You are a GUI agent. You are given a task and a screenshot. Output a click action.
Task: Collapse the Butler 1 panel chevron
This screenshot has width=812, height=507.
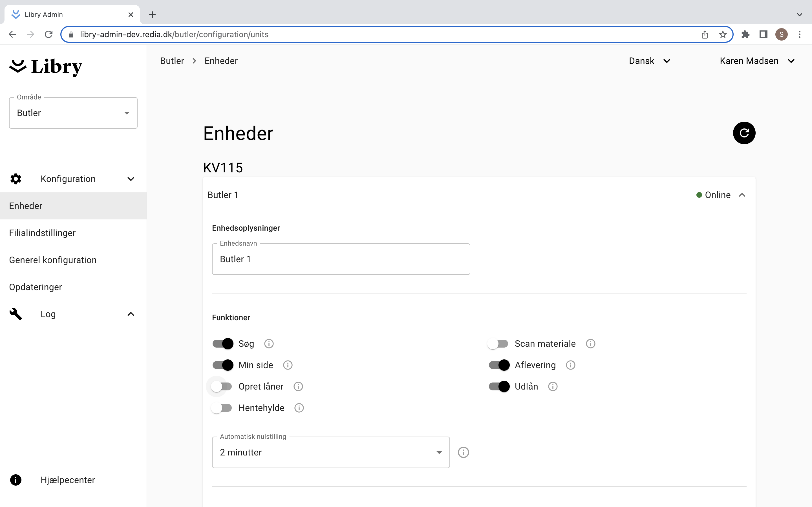coord(742,195)
